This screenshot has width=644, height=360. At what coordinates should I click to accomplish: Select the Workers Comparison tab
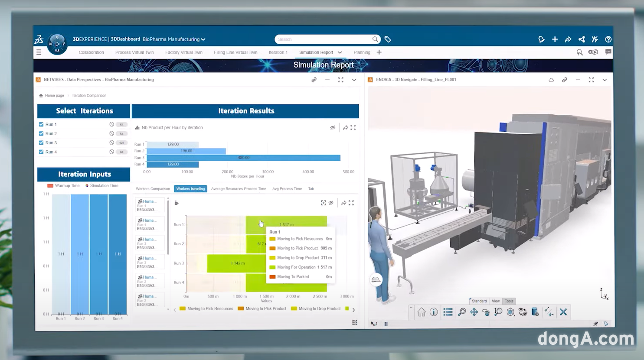(x=153, y=189)
